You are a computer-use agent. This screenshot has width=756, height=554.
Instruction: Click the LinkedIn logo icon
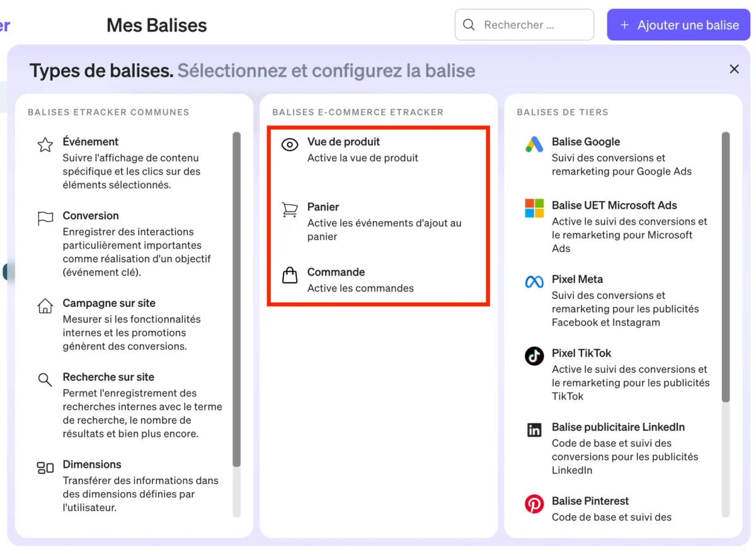click(x=534, y=430)
